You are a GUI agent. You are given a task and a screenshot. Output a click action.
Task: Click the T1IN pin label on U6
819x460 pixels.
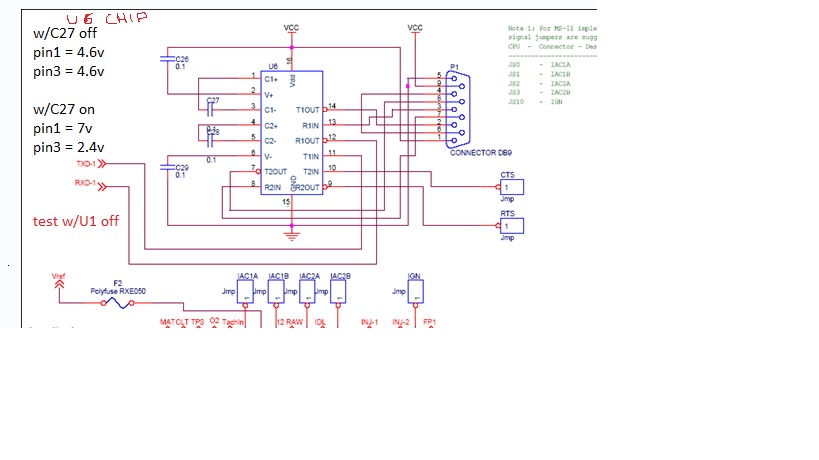pos(311,157)
